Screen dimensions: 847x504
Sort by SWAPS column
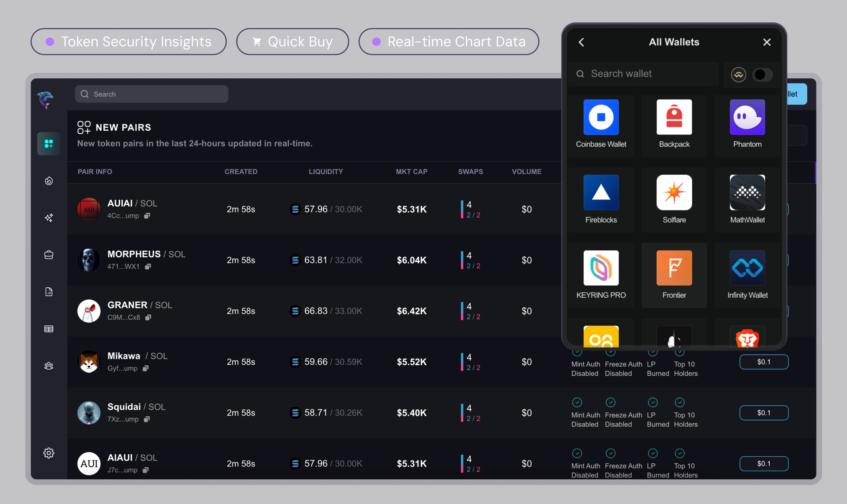pyautogui.click(x=470, y=172)
